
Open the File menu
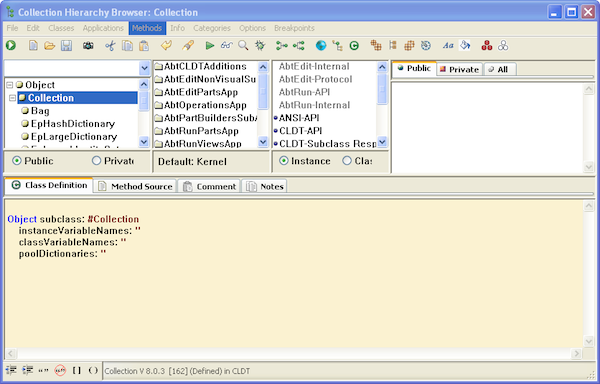click(12, 28)
